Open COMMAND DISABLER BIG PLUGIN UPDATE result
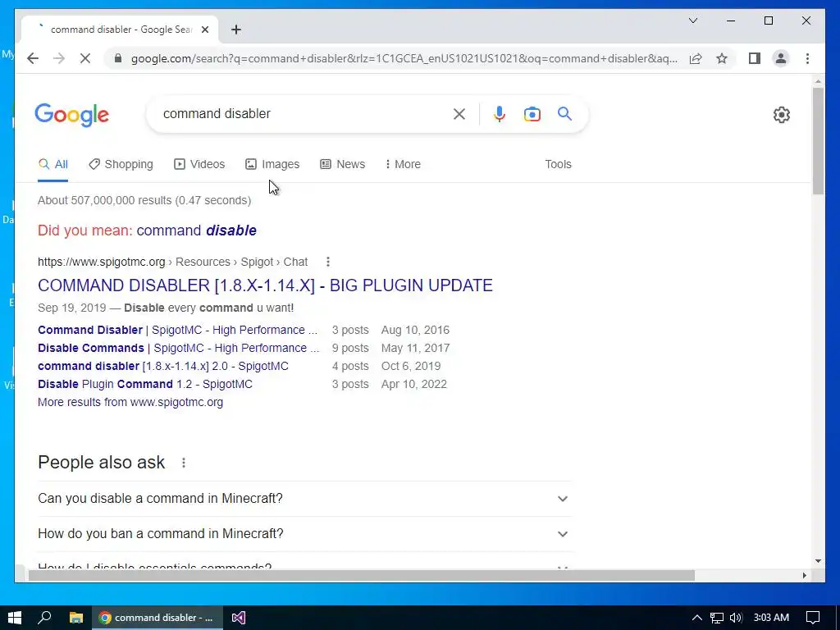This screenshot has height=630, width=840. (265, 285)
